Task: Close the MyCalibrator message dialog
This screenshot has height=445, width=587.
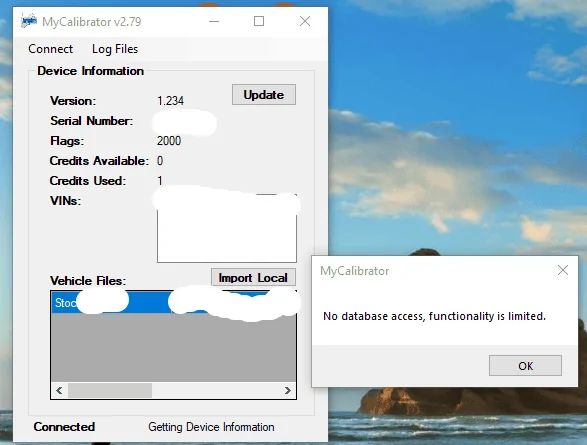Action: [563, 270]
